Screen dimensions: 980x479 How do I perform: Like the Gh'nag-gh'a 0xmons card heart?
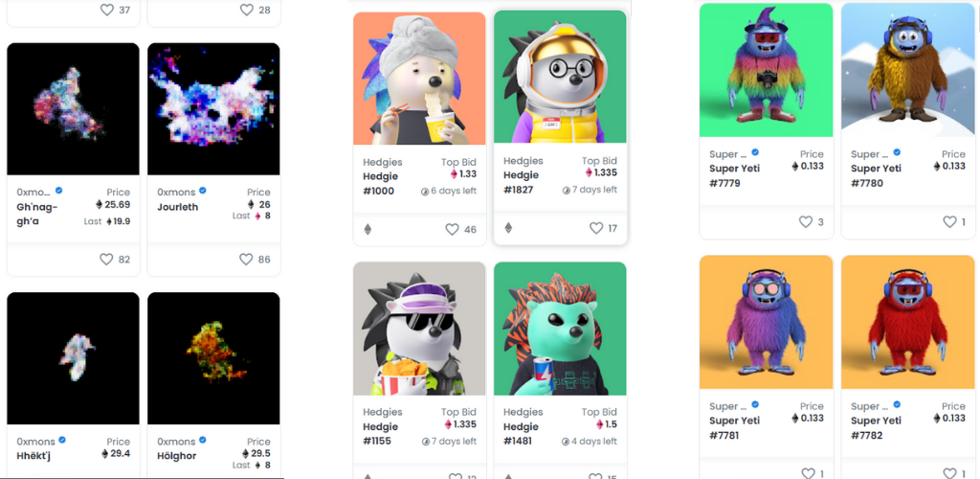[106, 259]
